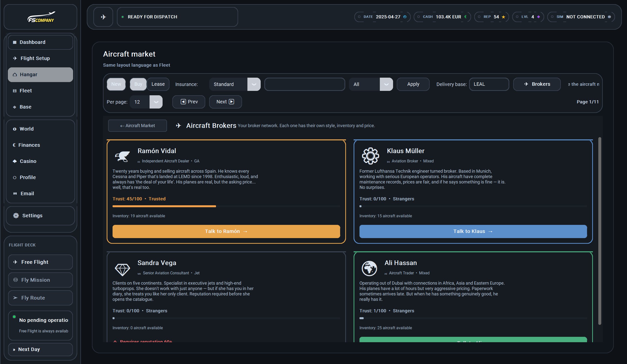Open Fleet from the sidebar

click(x=26, y=91)
